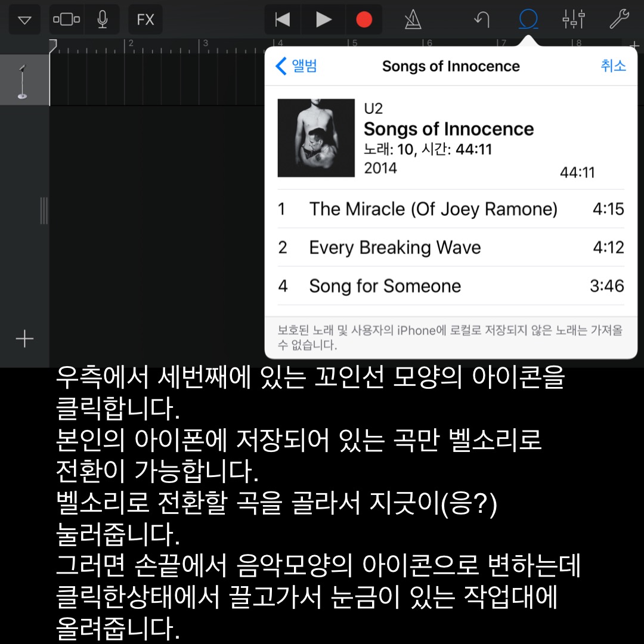Open the wrench settings icon

tap(620, 19)
